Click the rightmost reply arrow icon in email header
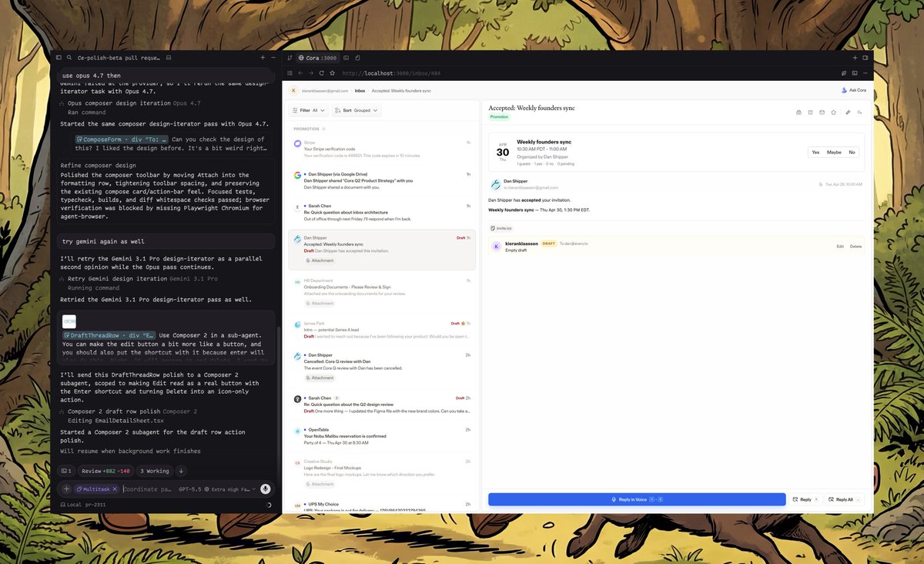924x564 pixels. click(860, 112)
